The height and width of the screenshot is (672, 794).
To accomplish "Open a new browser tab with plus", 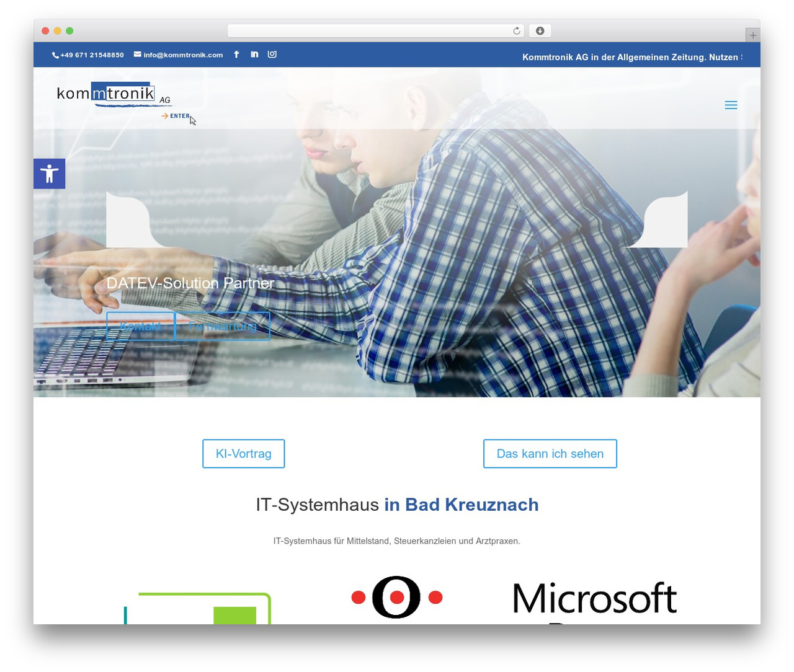I will coord(752,35).
